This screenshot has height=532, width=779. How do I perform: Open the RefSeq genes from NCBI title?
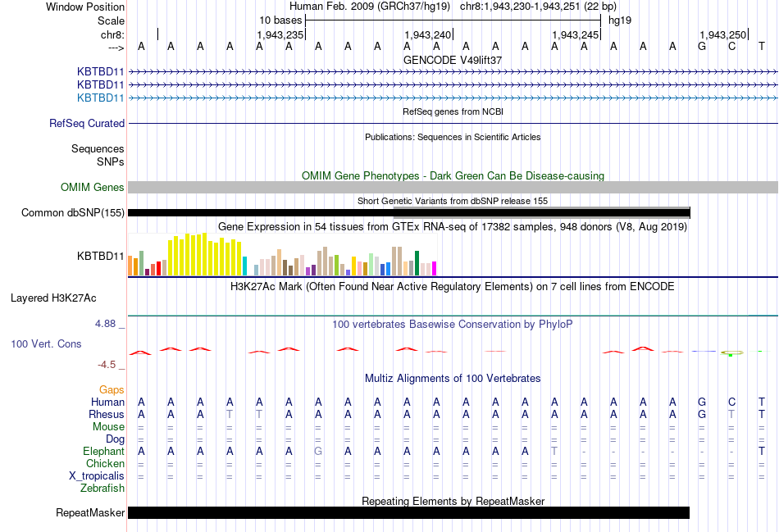pyautogui.click(x=453, y=111)
